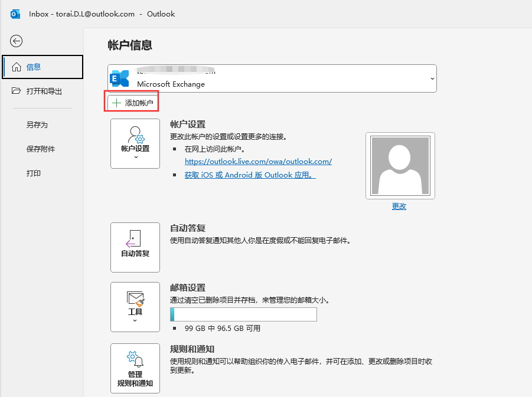
Task: Open the 帐户设置 dropdown button
Action: pyautogui.click(x=135, y=143)
